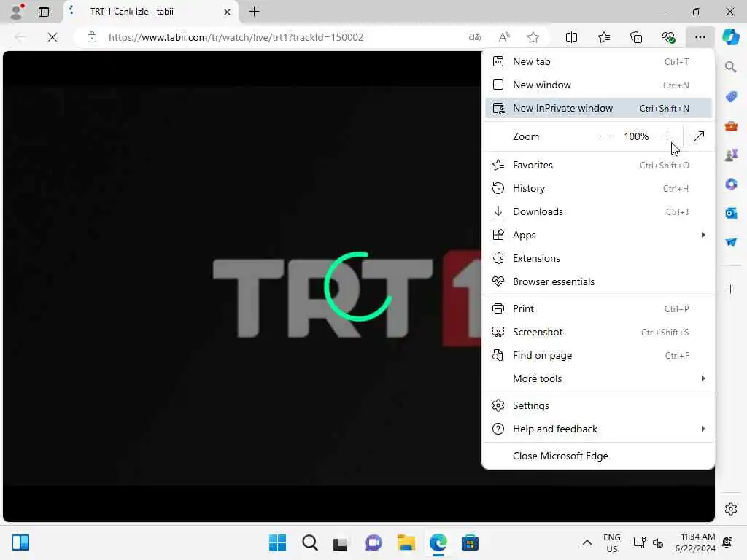Open Collections toolbar icon

click(x=636, y=37)
